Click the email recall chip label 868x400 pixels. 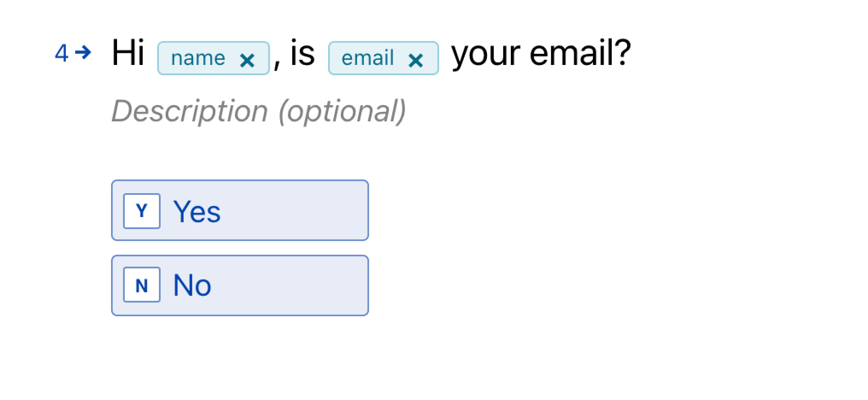click(368, 58)
